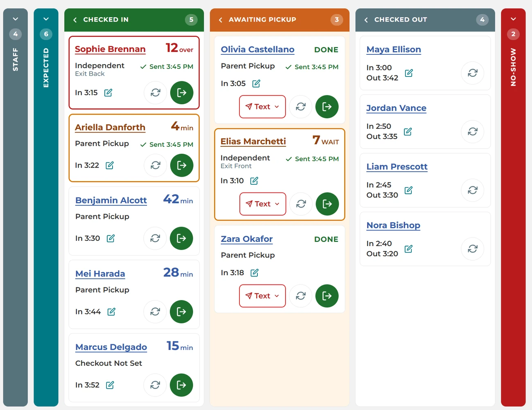Refresh Olivia Castellano's card
This screenshot has height=410, width=532.
[x=301, y=107]
